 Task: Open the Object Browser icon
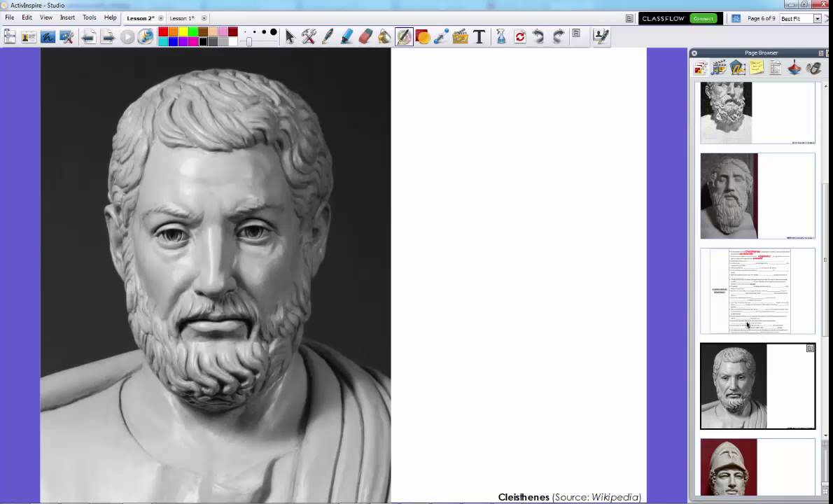[x=738, y=68]
